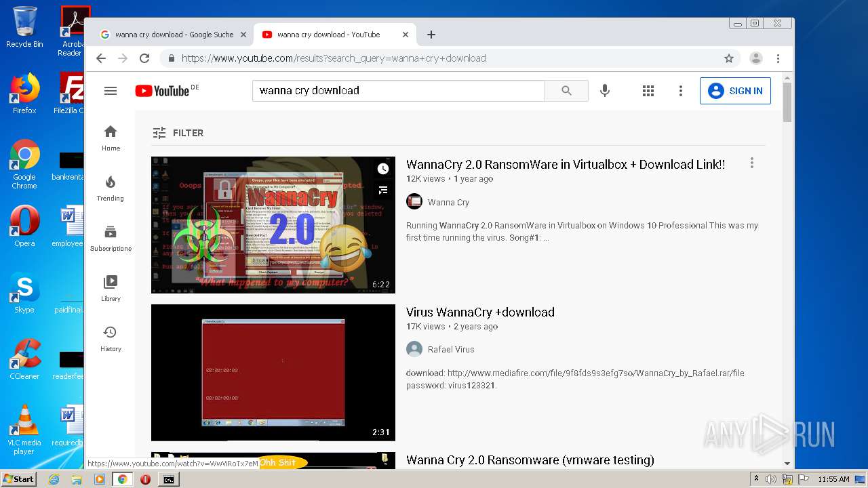Open WannaCry 2.0 RansomWare in Virtualbox title

pos(566,164)
